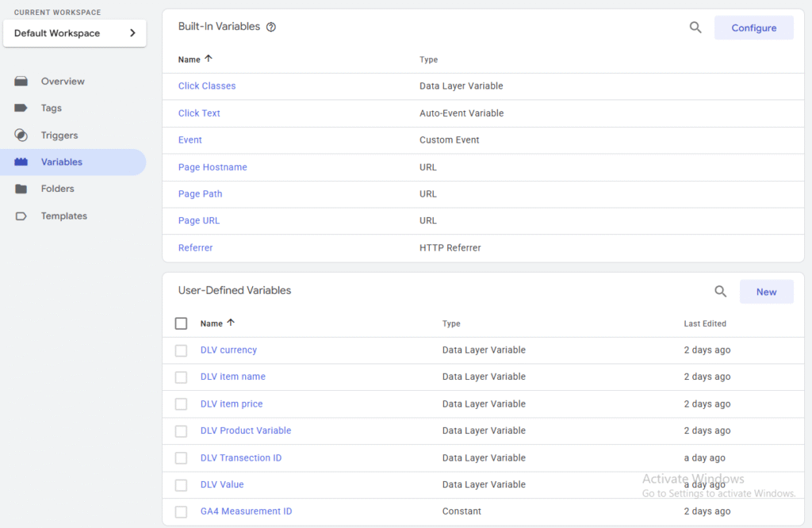Open search for Built-In Variables
The width and height of the screenshot is (812, 528).
pyautogui.click(x=695, y=27)
